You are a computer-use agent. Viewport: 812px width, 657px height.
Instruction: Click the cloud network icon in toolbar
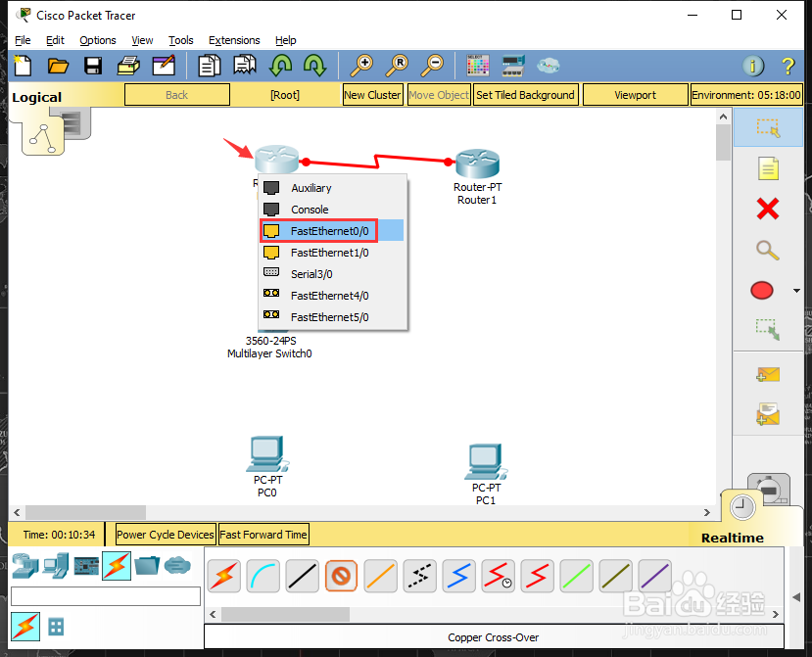click(x=548, y=66)
